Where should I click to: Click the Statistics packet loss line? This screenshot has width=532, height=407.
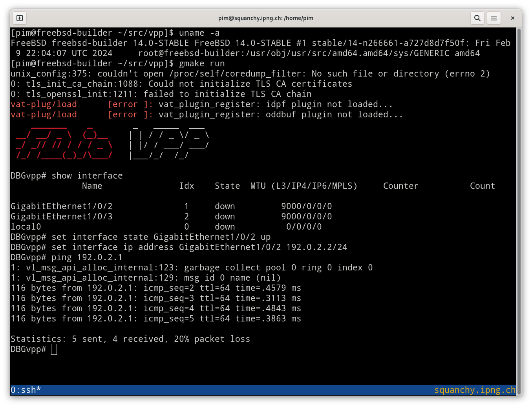click(130, 339)
